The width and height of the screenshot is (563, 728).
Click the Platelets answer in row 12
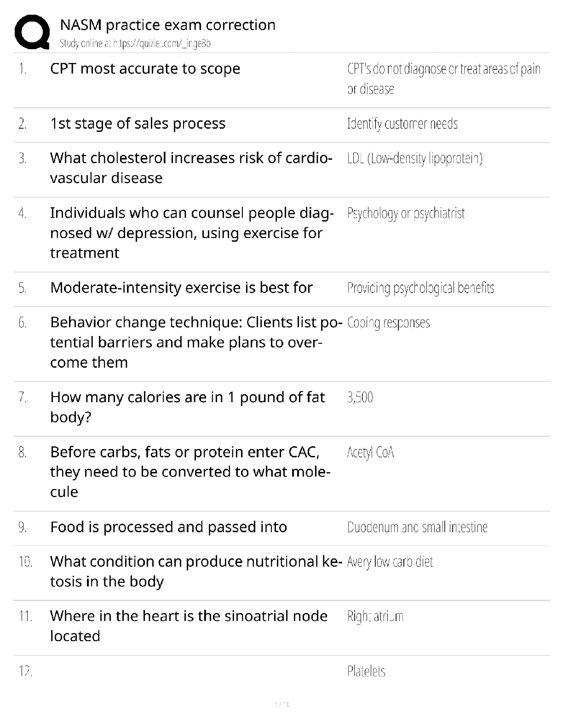click(x=366, y=671)
